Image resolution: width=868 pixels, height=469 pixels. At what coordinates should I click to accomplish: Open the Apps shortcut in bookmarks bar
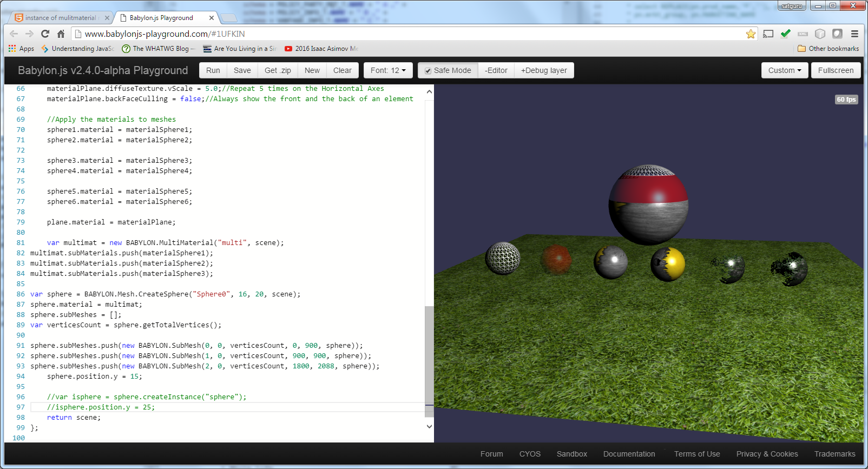pos(21,49)
